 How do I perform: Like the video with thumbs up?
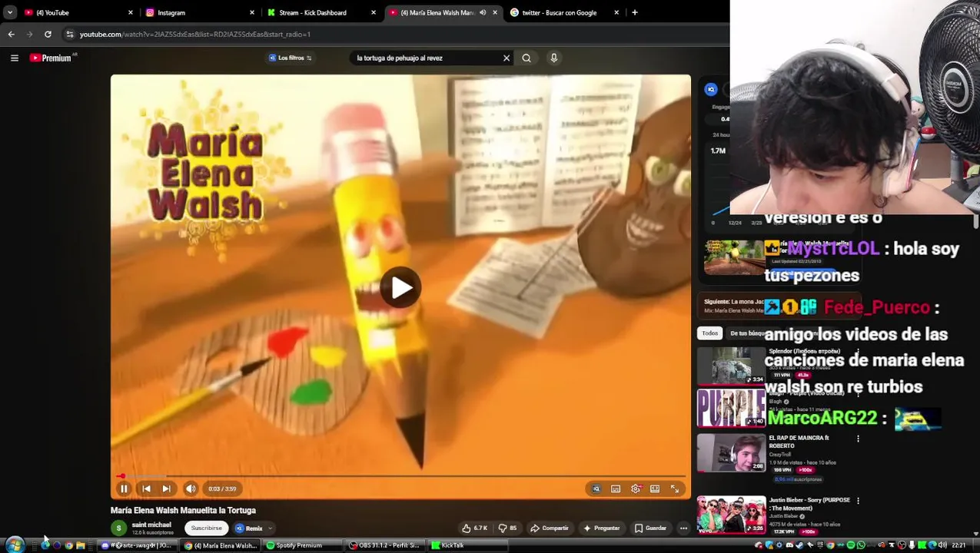pyautogui.click(x=474, y=528)
